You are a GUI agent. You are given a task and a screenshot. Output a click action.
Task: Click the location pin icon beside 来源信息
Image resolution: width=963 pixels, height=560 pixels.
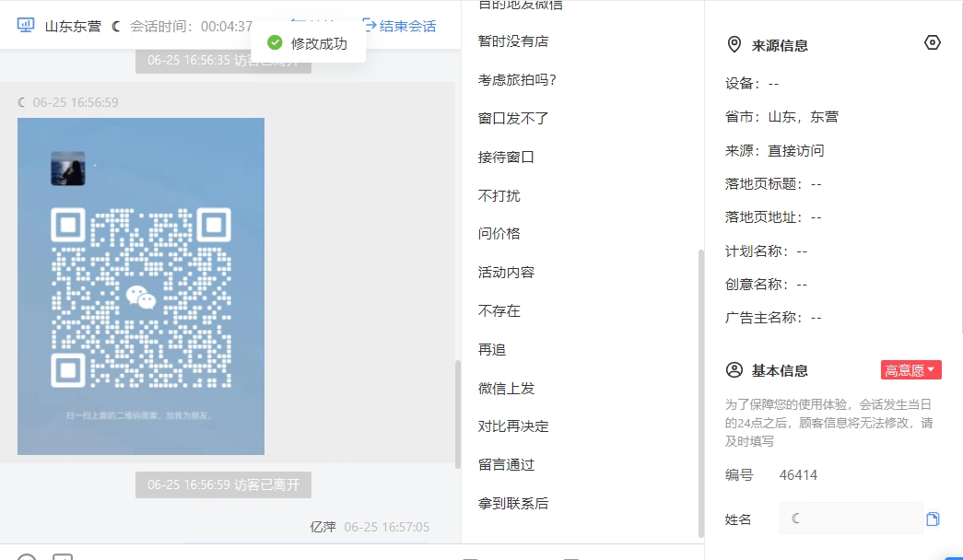pos(734,45)
